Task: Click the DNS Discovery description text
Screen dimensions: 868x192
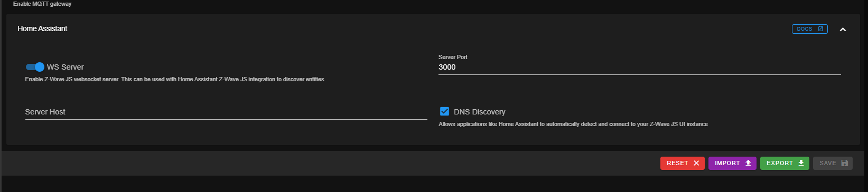Action: tap(573, 124)
